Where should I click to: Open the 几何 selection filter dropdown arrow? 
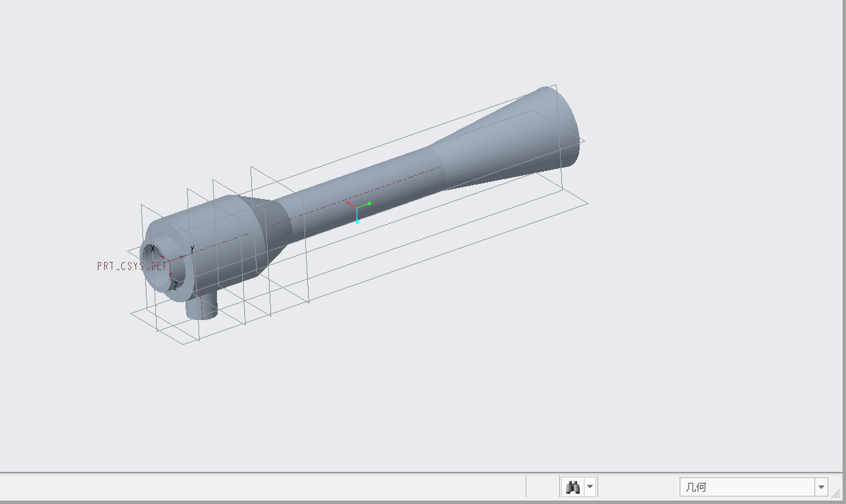pyautogui.click(x=821, y=487)
